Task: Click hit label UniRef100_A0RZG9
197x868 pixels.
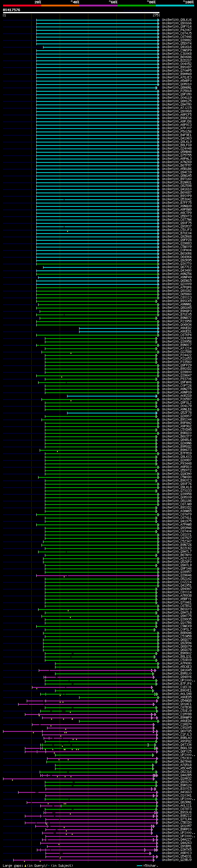Action: (x=177, y=396)
